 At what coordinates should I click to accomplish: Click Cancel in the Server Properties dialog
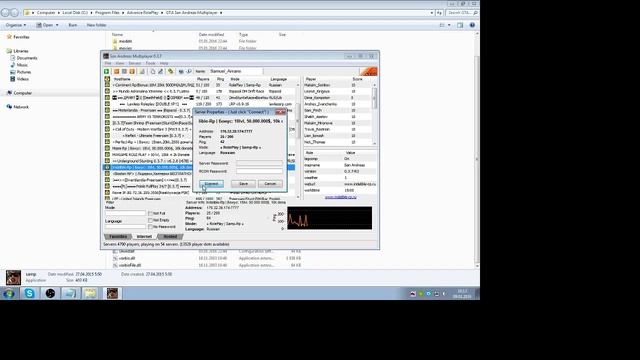[x=270, y=184]
